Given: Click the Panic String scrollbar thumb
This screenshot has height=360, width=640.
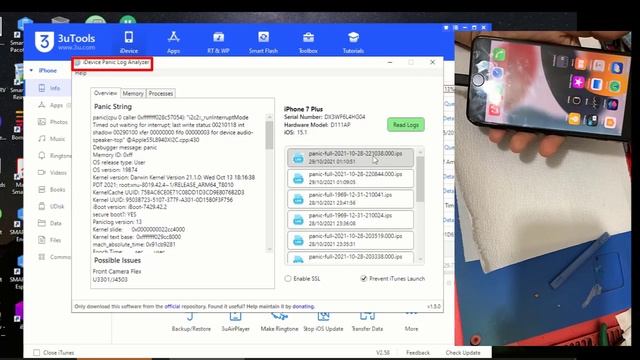Looking at the screenshot, I should point(269,135).
